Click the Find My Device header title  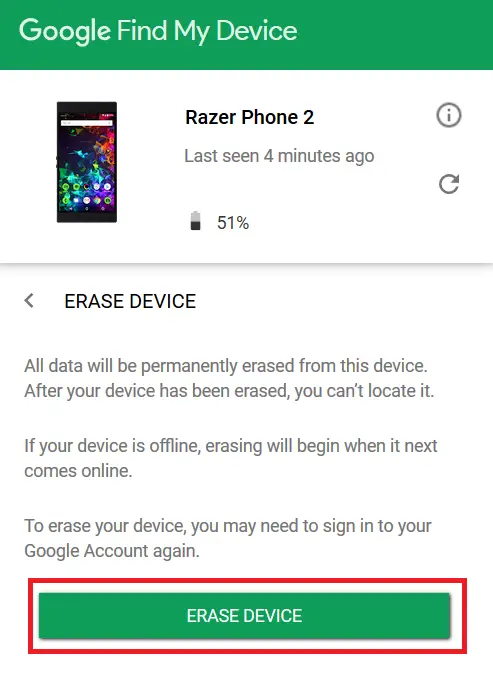[207, 31]
